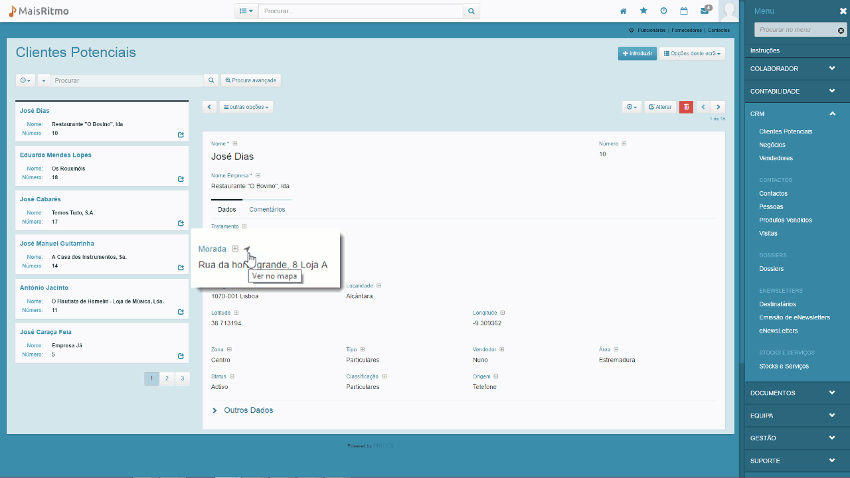Screen dimensions: 850x478
Task: Click the Introduzir button
Action: [637, 53]
